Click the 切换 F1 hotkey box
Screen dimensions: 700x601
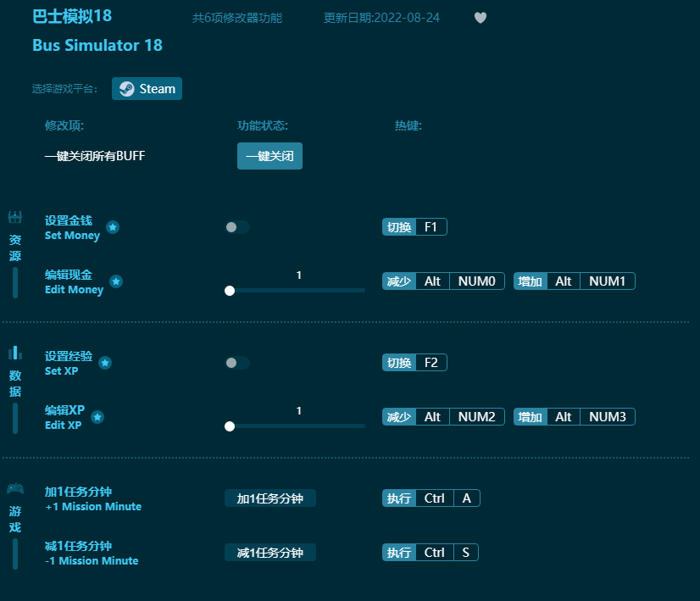pos(414,227)
